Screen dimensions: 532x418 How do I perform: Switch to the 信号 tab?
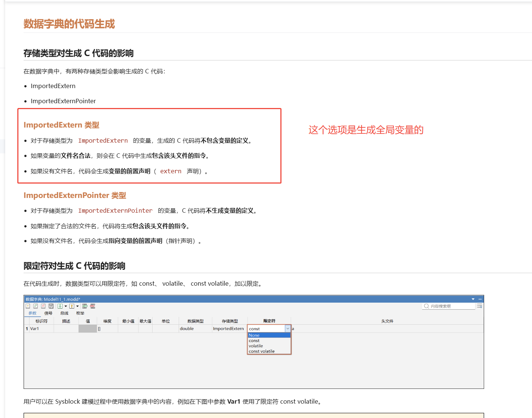(x=48, y=313)
